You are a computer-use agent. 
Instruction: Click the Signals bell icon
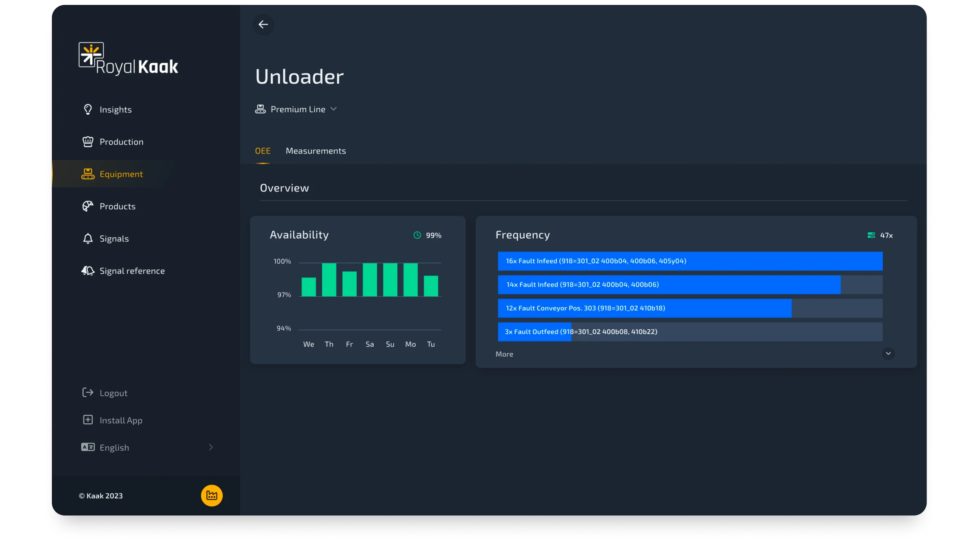coord(88,238)
